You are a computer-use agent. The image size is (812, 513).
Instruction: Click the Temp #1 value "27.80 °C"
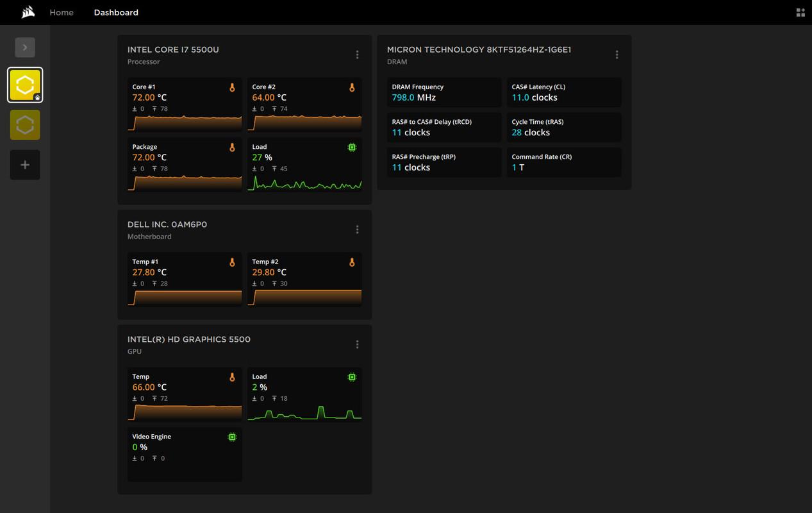click(x=149, y=273)
